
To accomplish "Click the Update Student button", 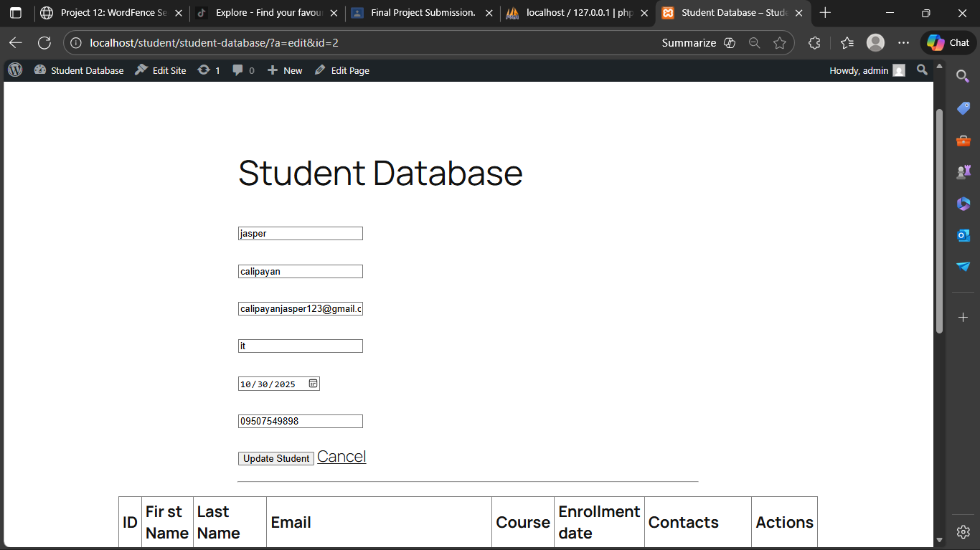I will point(276,458).
